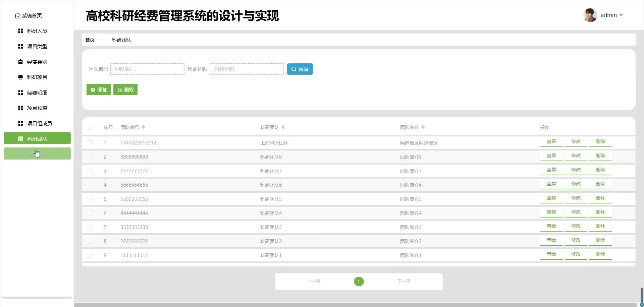Open 系统首页 home icon in sidebar
The height and width of the screenshot is (307, 644).
[x=18, y=15]
